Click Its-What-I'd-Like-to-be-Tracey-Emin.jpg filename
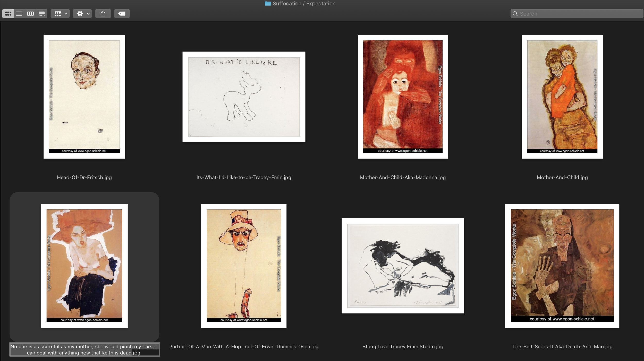 [244, 177]
